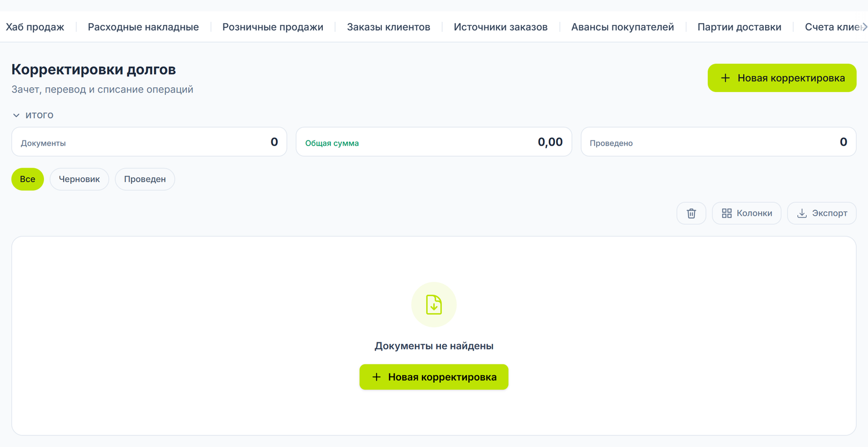Open the Колонки column settings
Viewport: 868px width, 447px height.
click(746, 213)
